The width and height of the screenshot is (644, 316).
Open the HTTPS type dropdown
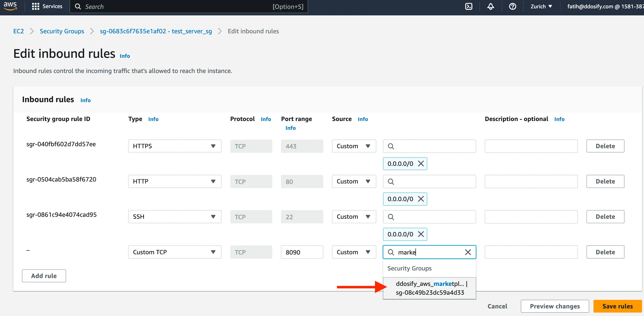point(175,146)
